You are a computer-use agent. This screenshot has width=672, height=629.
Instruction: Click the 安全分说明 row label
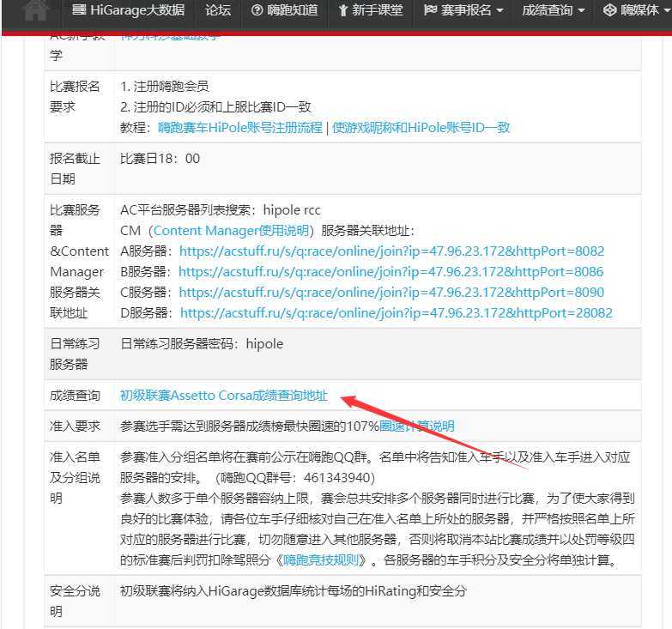click(75, 601)
